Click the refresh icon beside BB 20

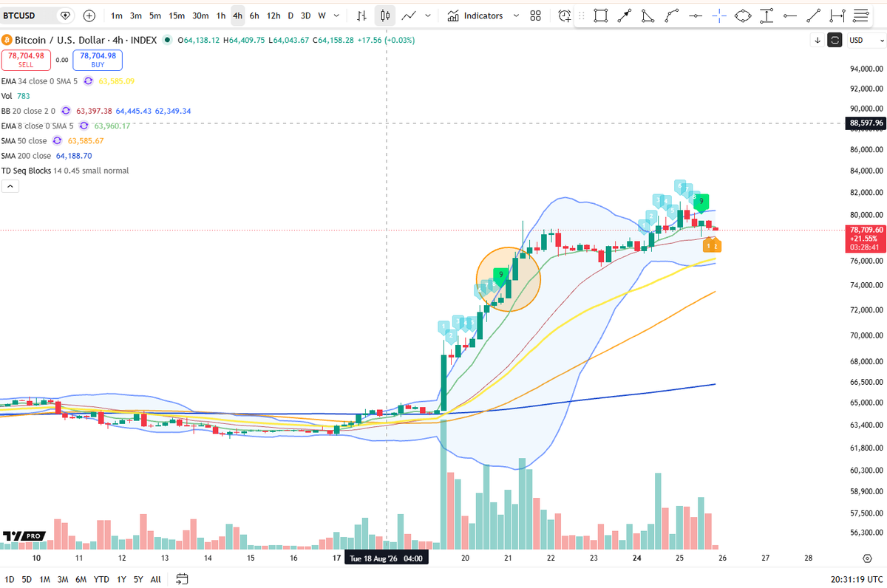pos(65,111)
